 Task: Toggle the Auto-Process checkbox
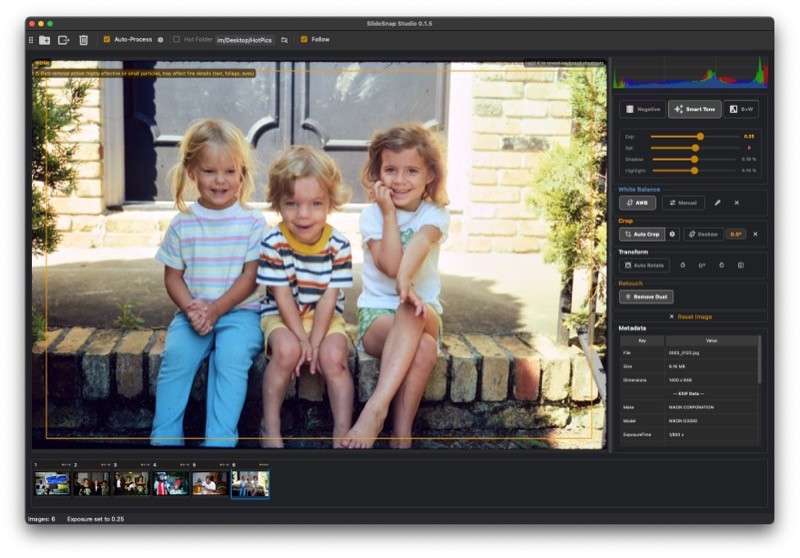click(x=107, y=40)
